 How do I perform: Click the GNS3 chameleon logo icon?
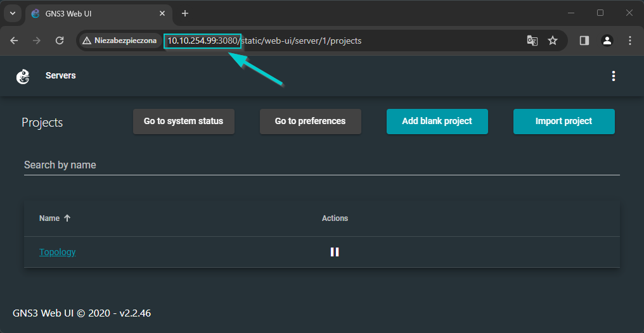point(23,77)
